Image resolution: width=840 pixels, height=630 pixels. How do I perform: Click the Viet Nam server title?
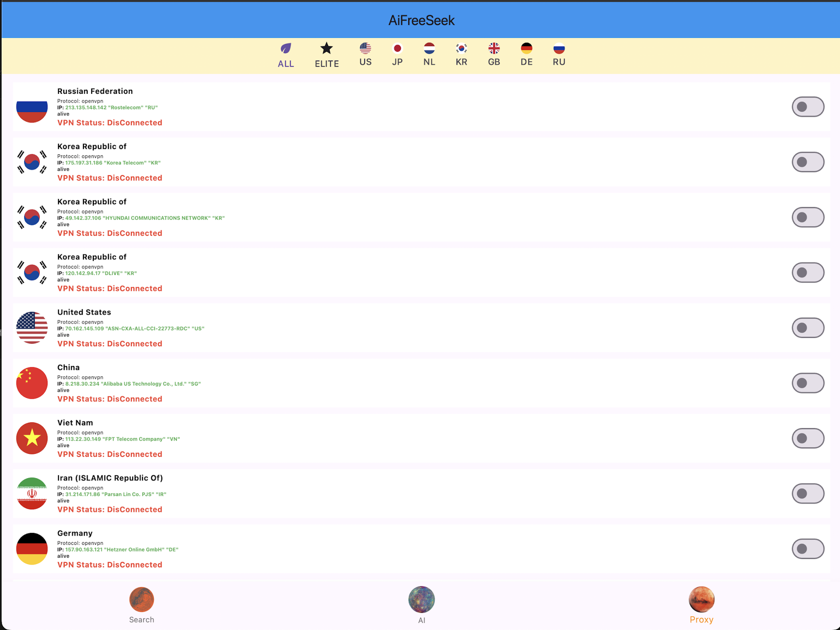[x=75, y=423]
